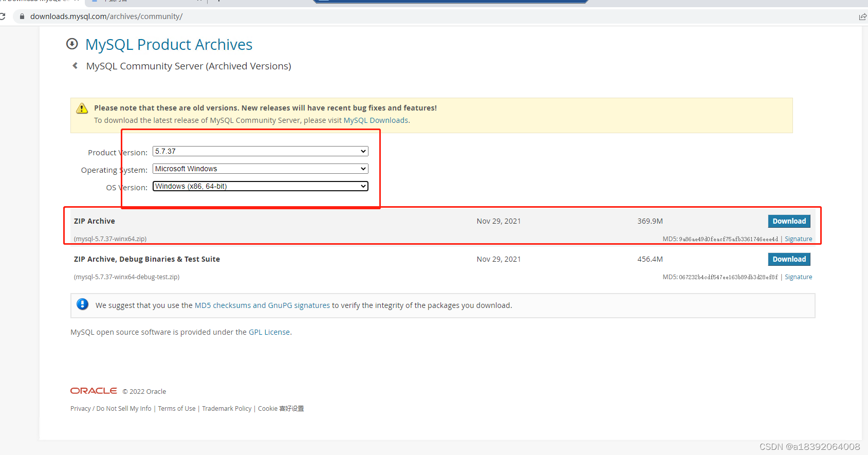Click the blue info exclamation icon
Screen dimensions: 868x455
[x=82, y=304]
